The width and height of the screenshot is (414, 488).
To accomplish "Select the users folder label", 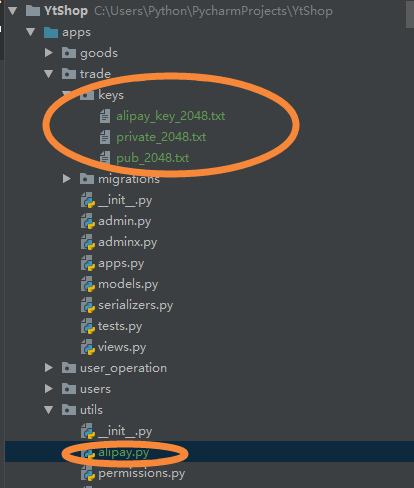I will (95, 389).
